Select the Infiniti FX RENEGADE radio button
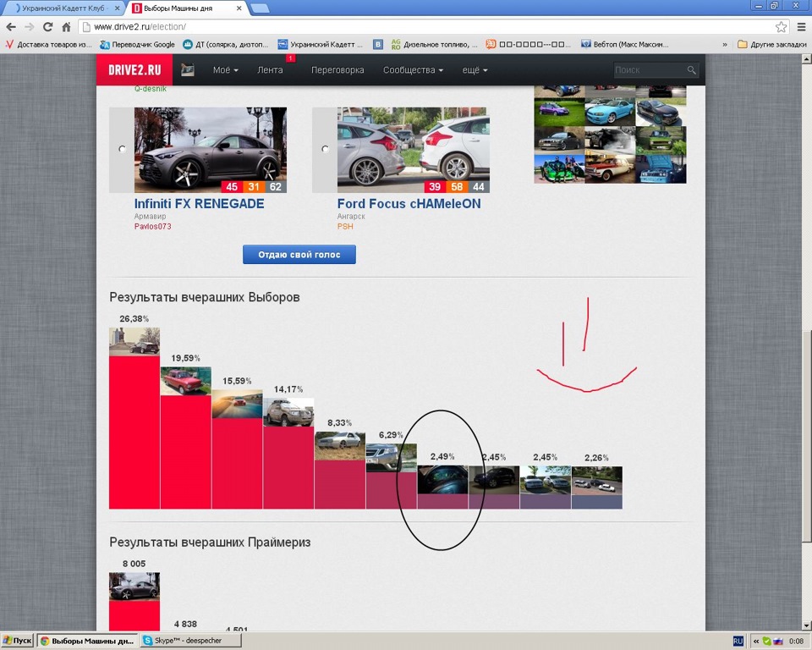This screenshot has width=812, height=650. (122, 149)
